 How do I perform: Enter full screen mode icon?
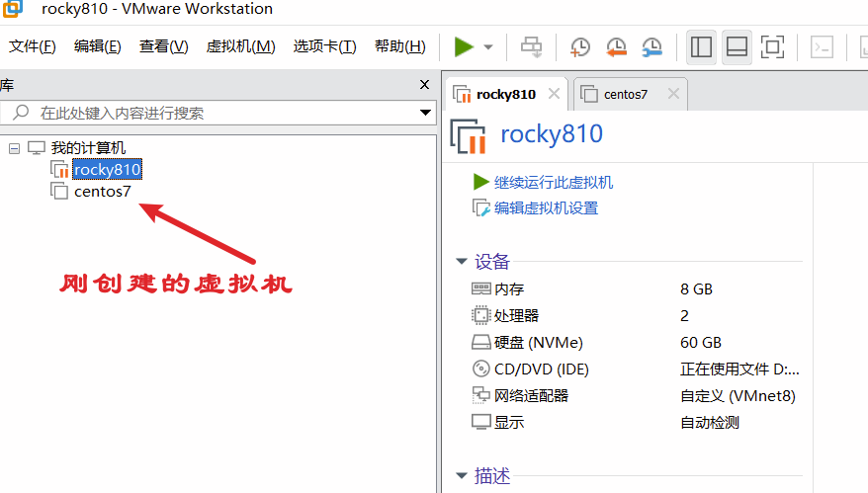click(x=772, y=47)
